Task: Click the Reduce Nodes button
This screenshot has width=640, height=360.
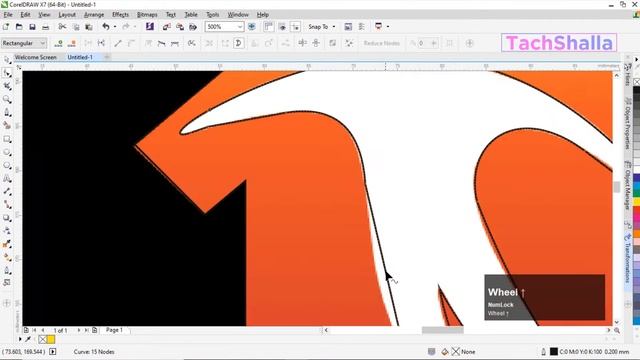Action: [x=382, y=43]
